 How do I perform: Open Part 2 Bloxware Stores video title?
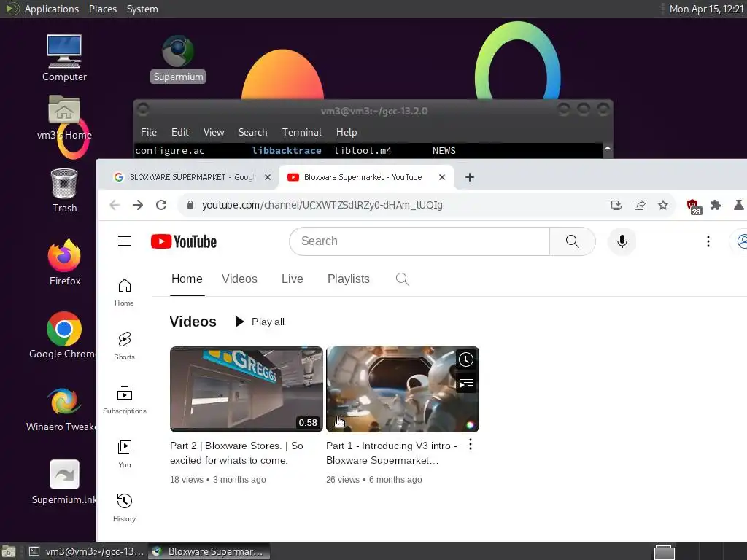pos(236,453)
